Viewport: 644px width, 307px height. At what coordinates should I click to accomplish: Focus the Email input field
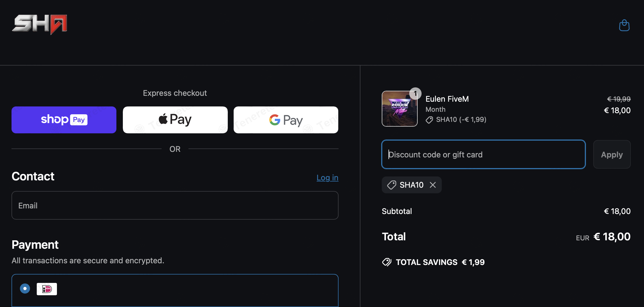[175, 205]
